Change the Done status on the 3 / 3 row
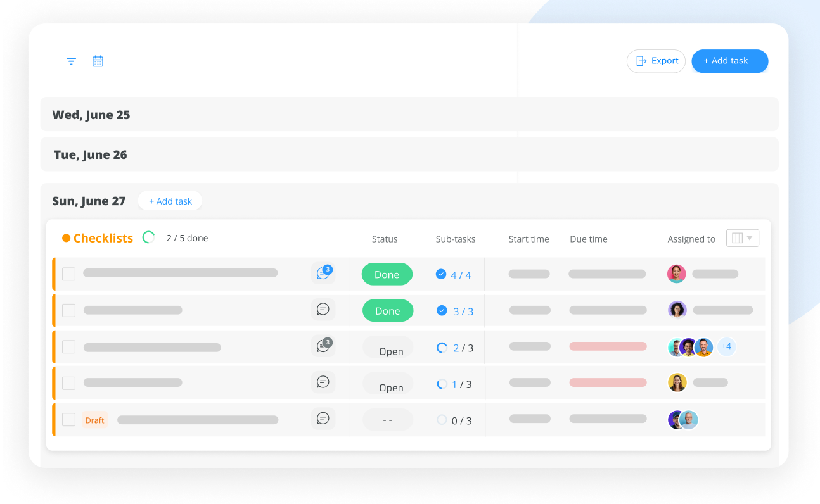The height and width of the screenshot is (504, 820). [388, 311]
